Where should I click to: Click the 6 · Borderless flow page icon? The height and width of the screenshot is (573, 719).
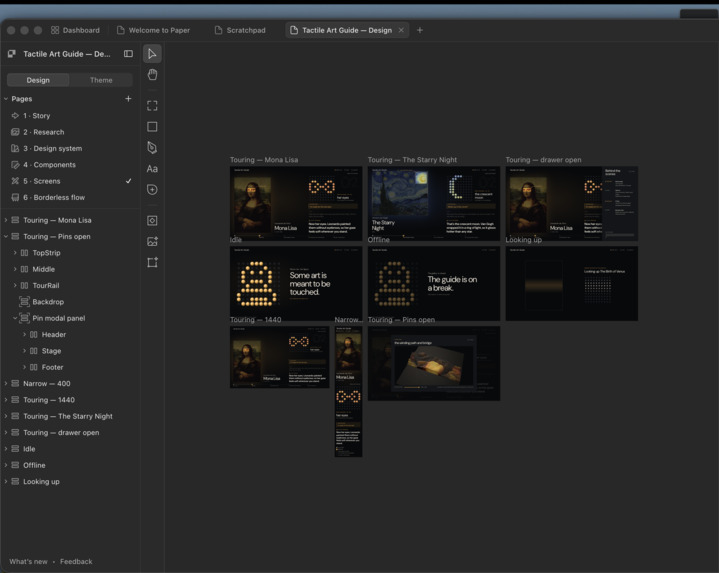click(15, 198)
